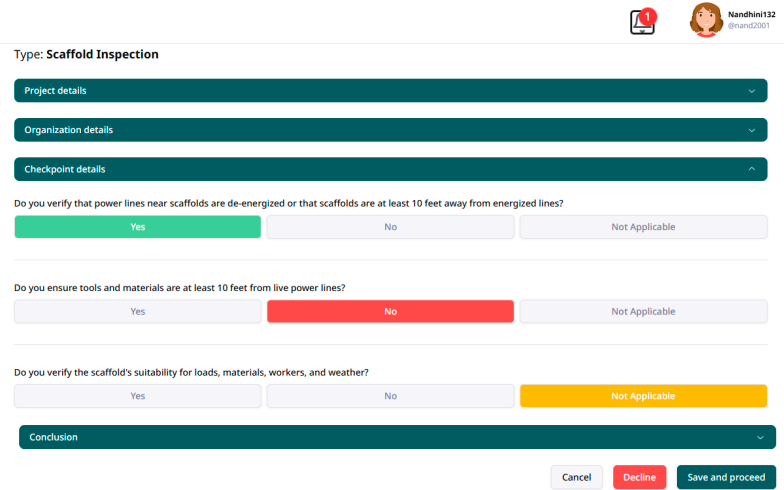Open the notifications icon with red badge

click(x=642, y=22)
